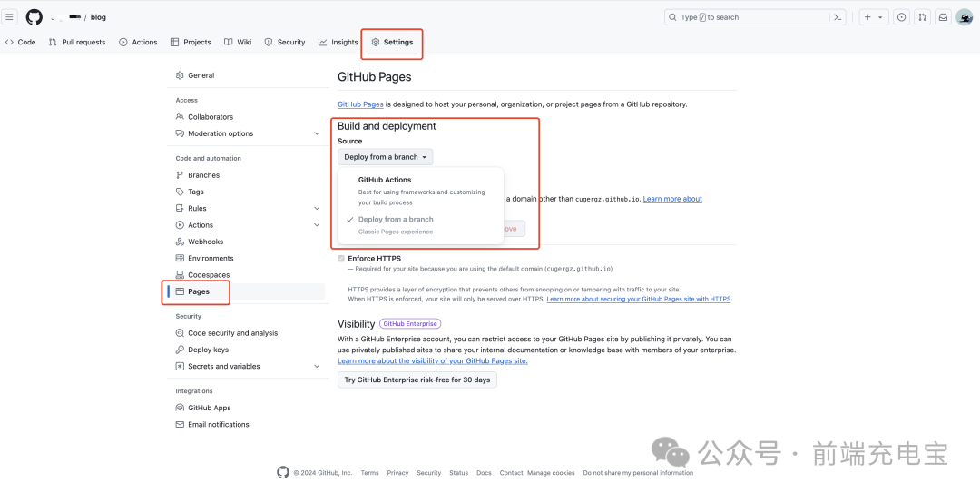Expand Secrets and variables chevron
Viewport: 980px width, 493px height.
pyautogui.click(x=317, y=367)
